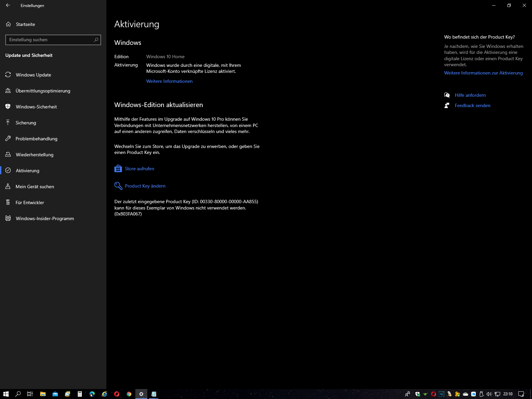The height and width of the screenshot is (399, 532).
Task: Open the Mail app on taskbar
Action: point(55,394)
